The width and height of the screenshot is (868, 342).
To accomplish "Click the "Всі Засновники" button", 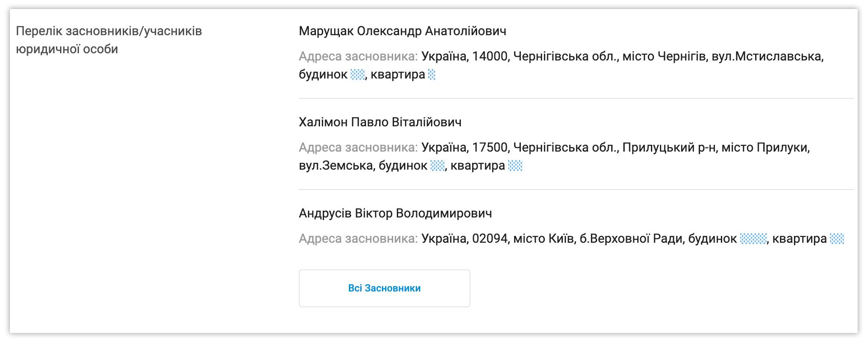I will coord(384,288).
